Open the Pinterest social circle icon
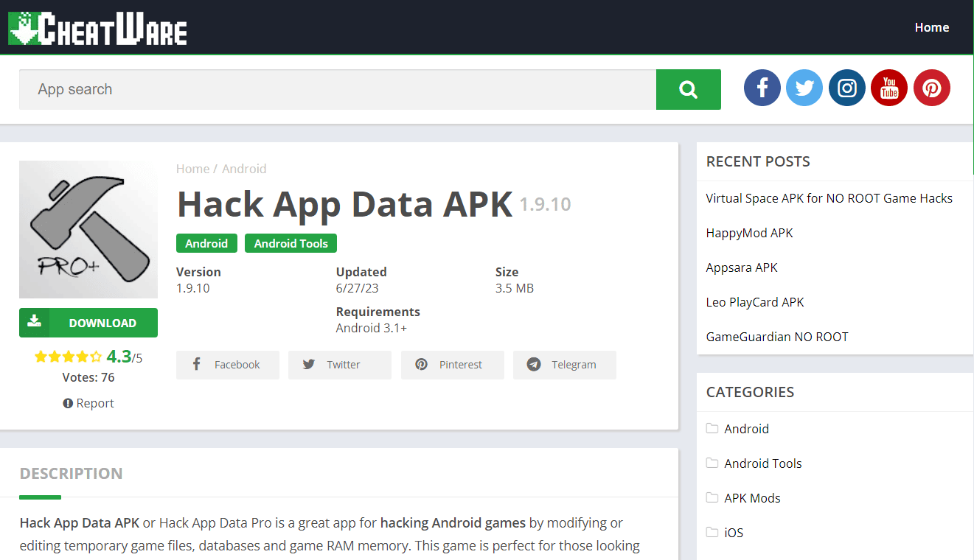The height and width of the screenshot is (560, 974). pyautogui.click(x=932, y=88)
